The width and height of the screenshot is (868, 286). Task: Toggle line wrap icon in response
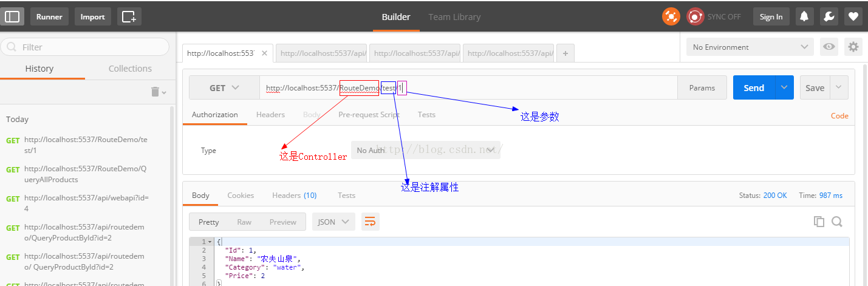point(370,222)
